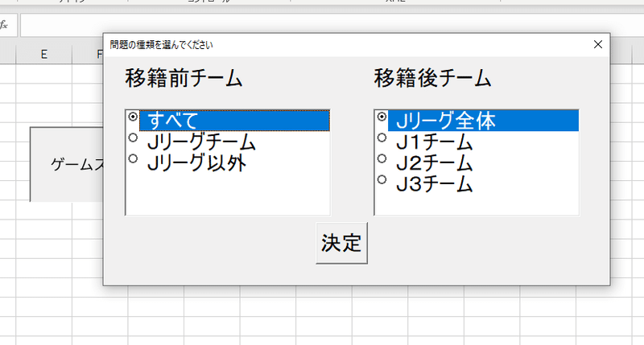Screen dimensions: 644x345
Task: Click the ゲームスタート button on the sheet
Action: [x=67, y=164]
